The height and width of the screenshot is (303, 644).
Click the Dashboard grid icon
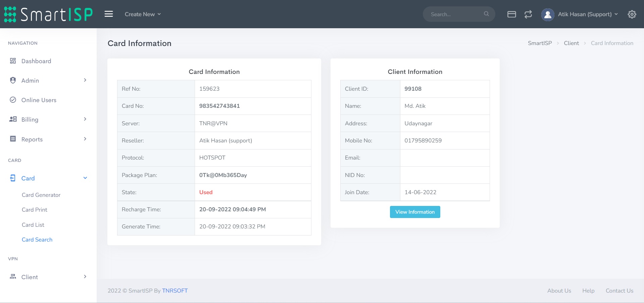click(13, 61)
